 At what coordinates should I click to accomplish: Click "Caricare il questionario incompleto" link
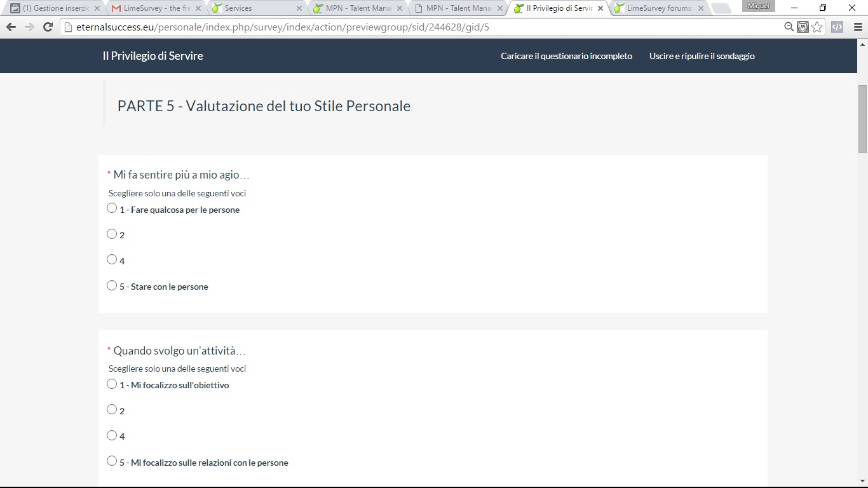coord(566,56)
